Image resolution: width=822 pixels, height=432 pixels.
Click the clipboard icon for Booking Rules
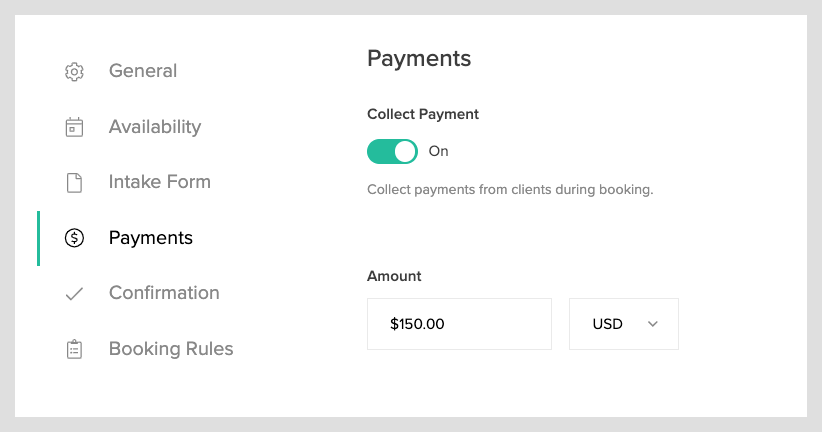(74, 349)
